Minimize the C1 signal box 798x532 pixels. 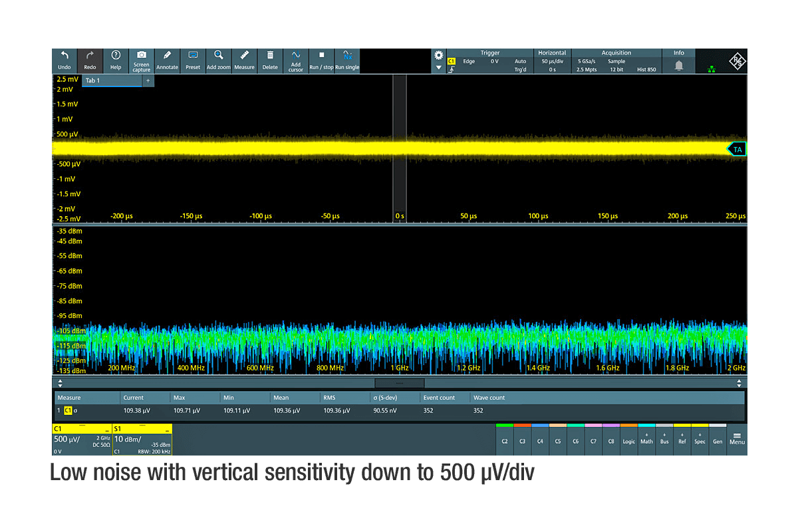click(x=106, y=430)
